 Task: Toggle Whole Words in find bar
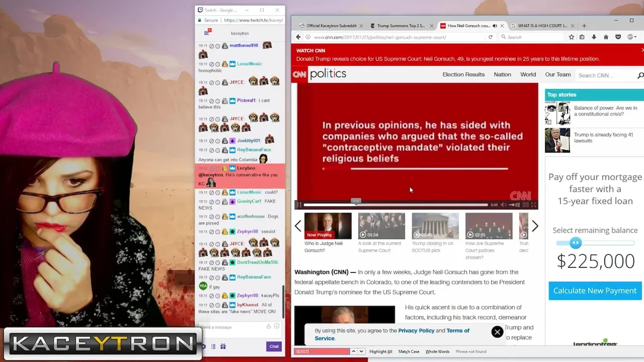click(x=437, y=351)
